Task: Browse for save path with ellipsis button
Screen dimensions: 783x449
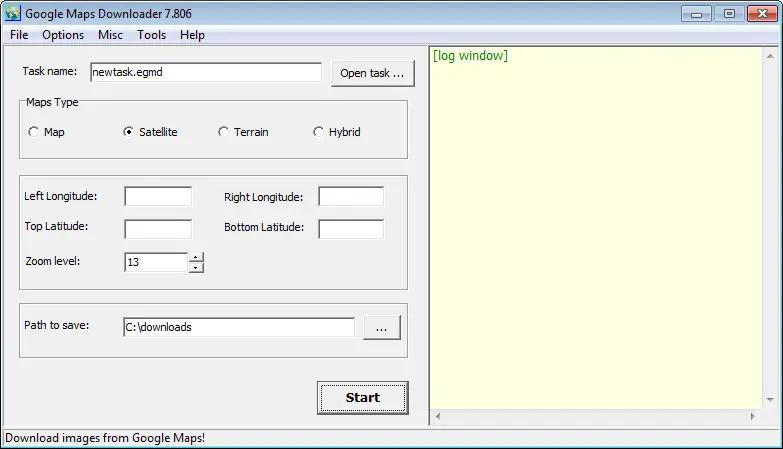Action: coord(382,328)
